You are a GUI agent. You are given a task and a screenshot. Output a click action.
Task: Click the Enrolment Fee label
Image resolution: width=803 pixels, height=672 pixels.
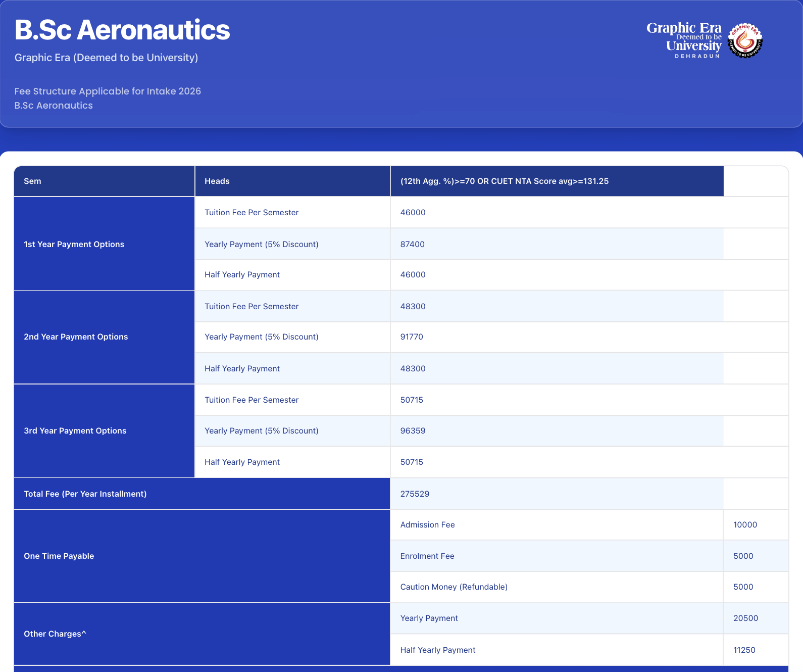point(427,556)
